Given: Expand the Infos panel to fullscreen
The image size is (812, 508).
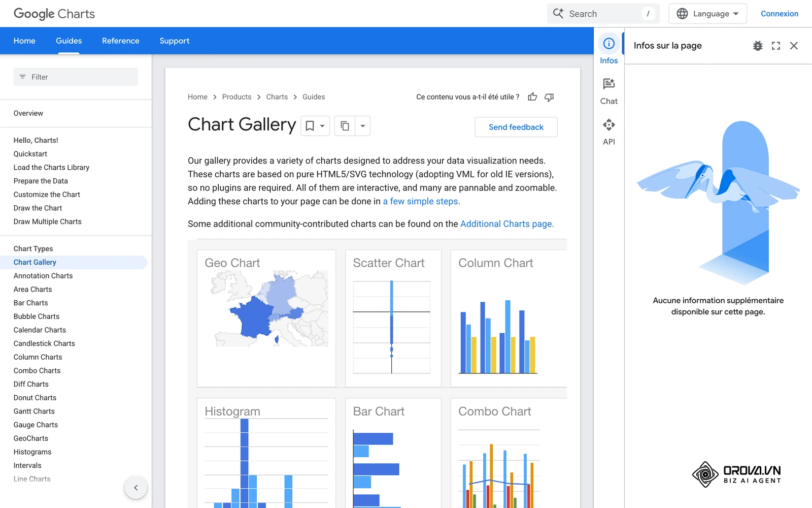Looking at the screenshot, I should (776, 46).
